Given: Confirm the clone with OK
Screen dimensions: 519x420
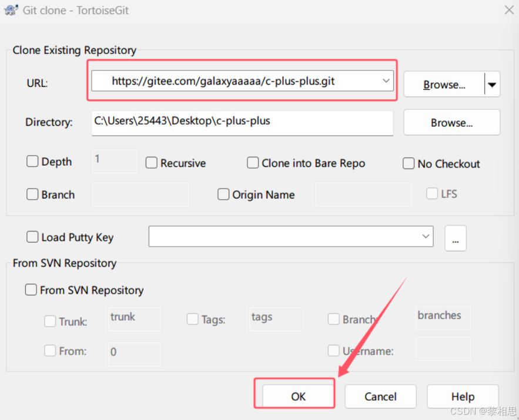Looking at the screenshot, I should (298, 396).
